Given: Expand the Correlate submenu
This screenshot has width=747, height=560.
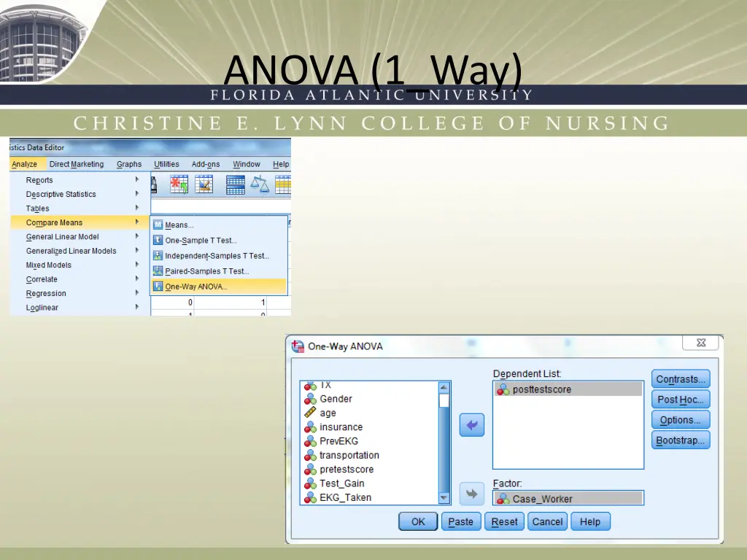Looking at the screenshot, I should tap(79, 279).
